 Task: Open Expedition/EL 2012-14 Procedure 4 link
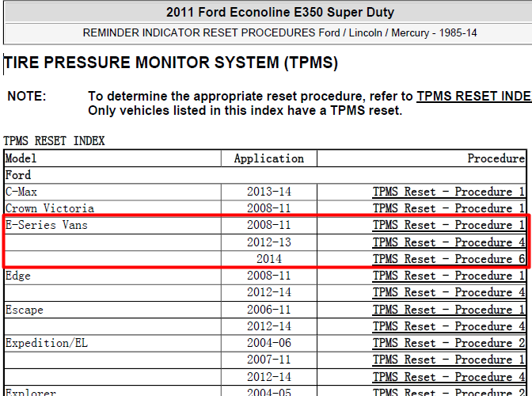(x=449, y=377)
